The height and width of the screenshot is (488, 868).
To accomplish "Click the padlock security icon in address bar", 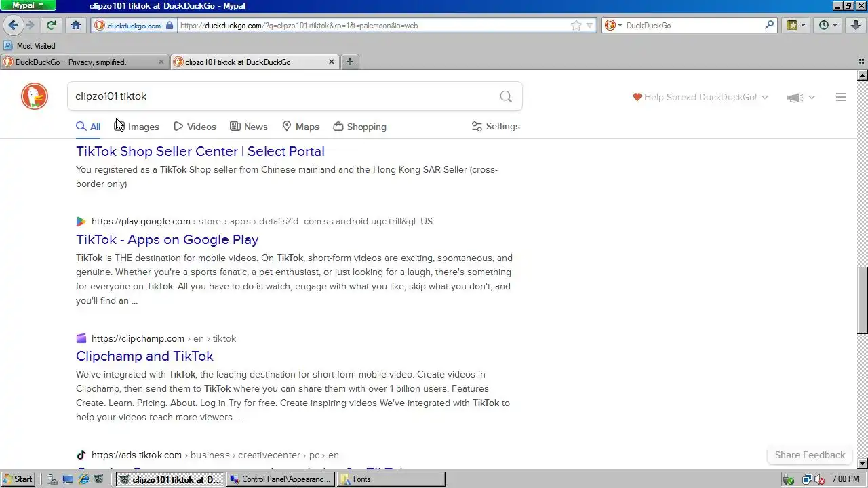I will pos(170,26).
